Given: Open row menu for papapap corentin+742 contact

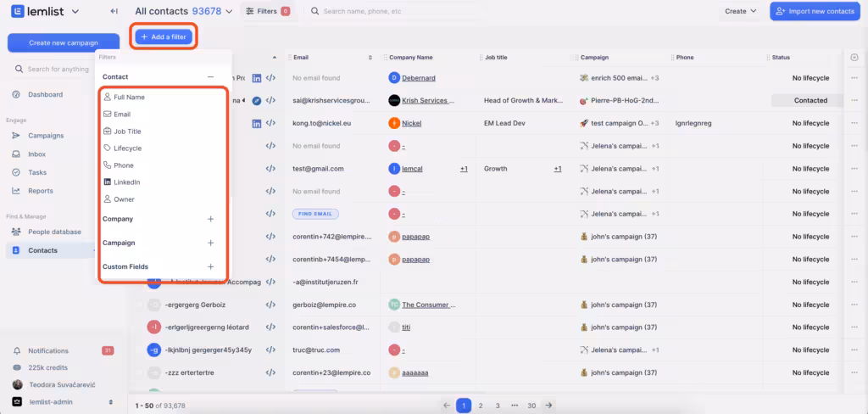Looking at the screenshot, I should [854, 237].
